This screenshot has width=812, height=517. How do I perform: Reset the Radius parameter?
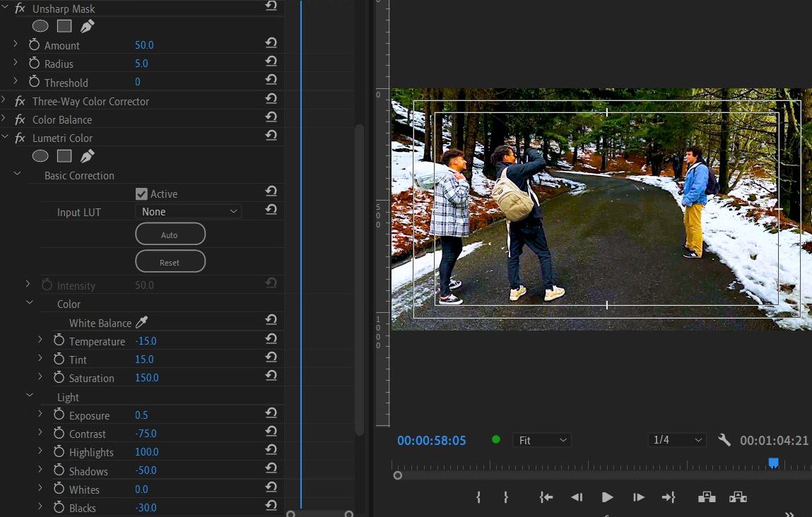click(271, 61)
